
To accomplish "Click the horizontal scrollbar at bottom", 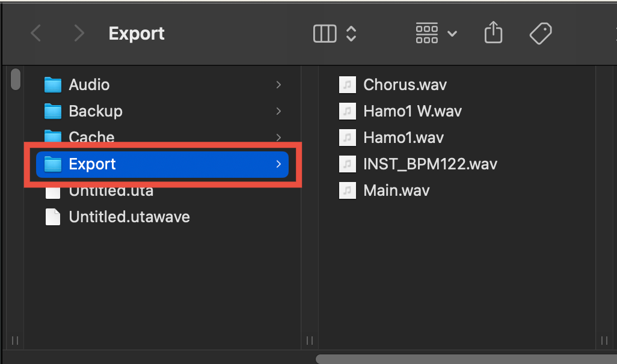I will 466,359.
